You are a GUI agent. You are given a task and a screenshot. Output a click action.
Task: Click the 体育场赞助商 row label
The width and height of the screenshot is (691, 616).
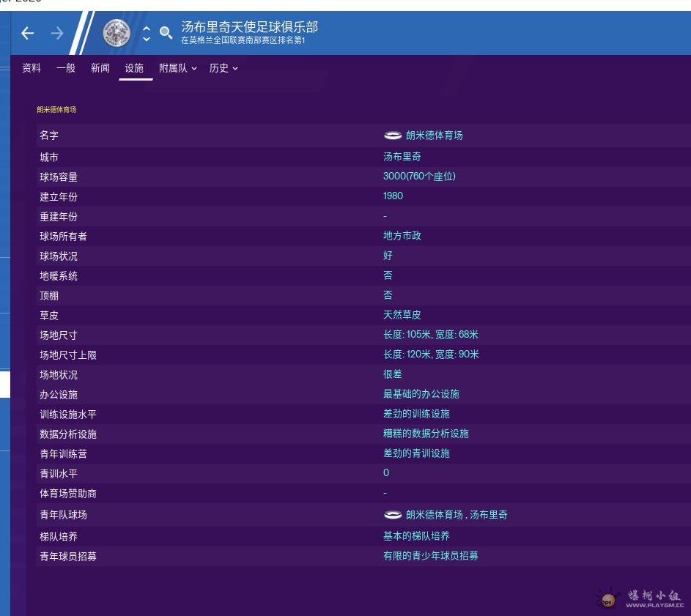[68, 494]
